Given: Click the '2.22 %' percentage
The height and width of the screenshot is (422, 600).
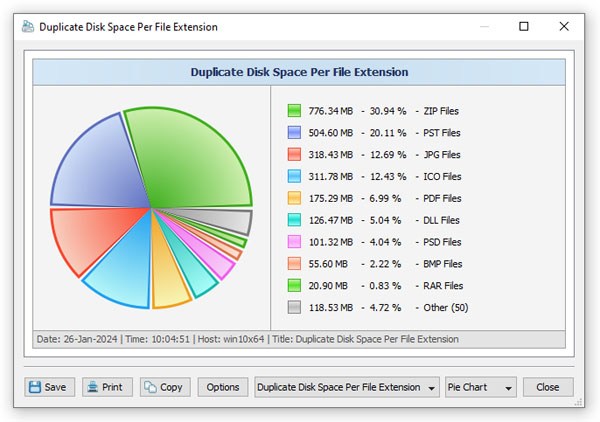Looking at the screenshot, I should (385, 264).
